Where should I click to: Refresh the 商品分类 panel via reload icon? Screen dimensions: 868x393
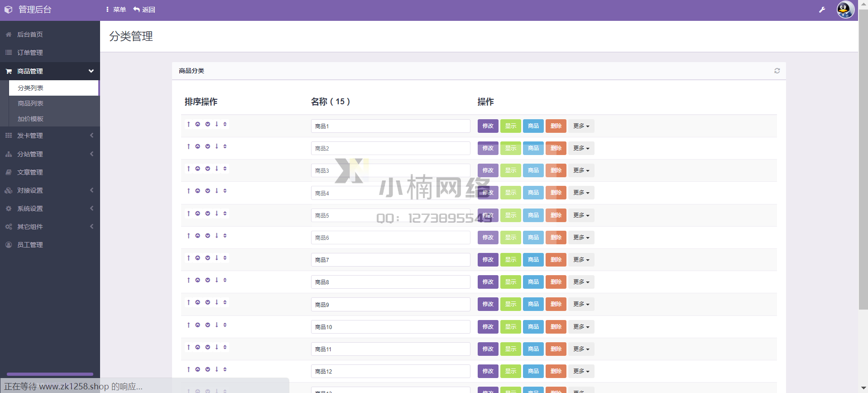[777, 71]
